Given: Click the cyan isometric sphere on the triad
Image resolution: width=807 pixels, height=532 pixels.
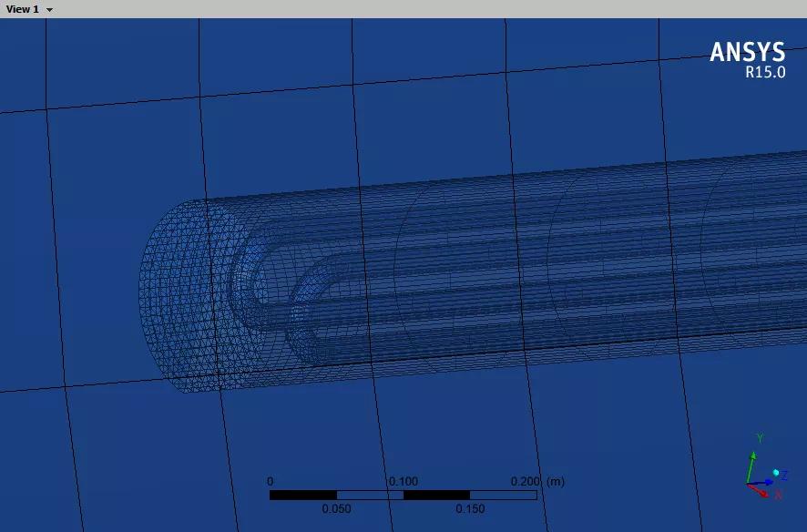Looking at the screenshot, I should 776,472.
